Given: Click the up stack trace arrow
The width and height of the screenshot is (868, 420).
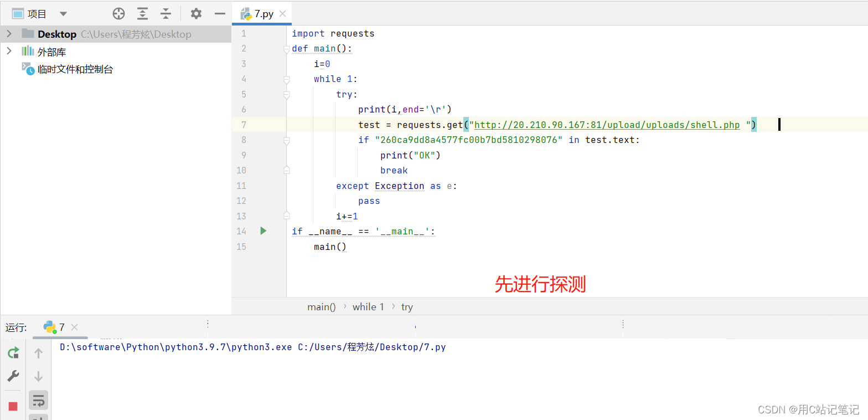Looking at the screenshot, I should coord(38,353).
